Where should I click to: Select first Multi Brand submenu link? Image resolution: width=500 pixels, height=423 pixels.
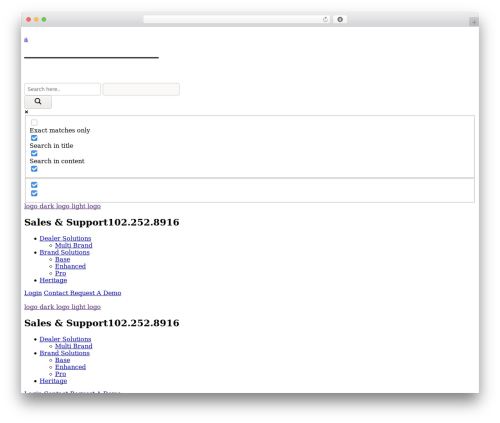pyautogui.click(x=74, y=245)
